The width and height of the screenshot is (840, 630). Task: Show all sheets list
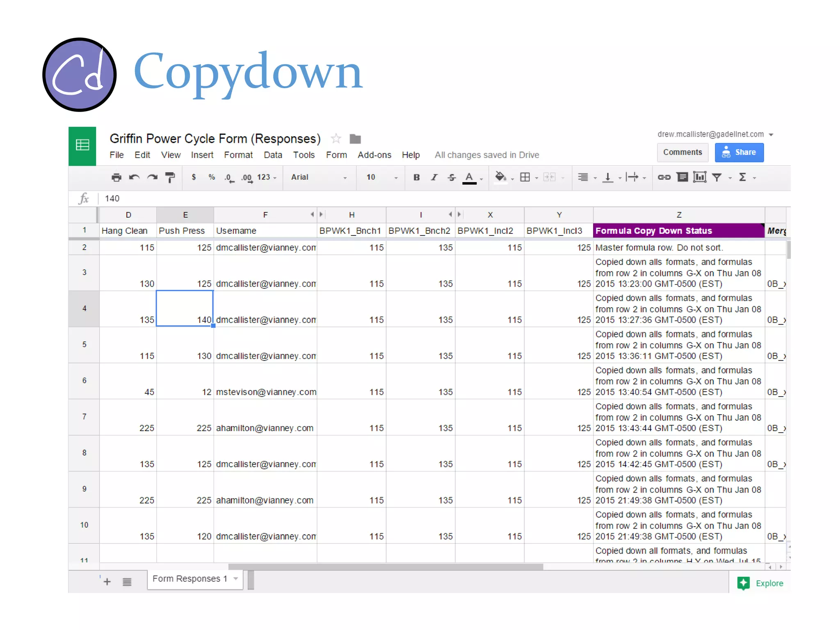(x=127, y=582)
